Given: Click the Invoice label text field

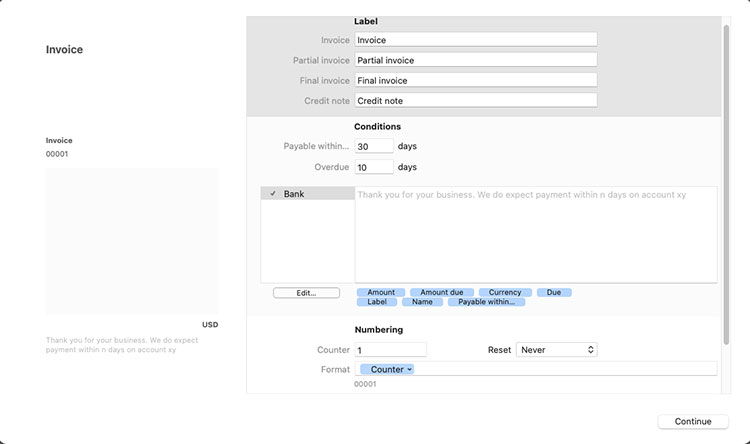Looking at the screenshot, I should click(x=475, y=40).
